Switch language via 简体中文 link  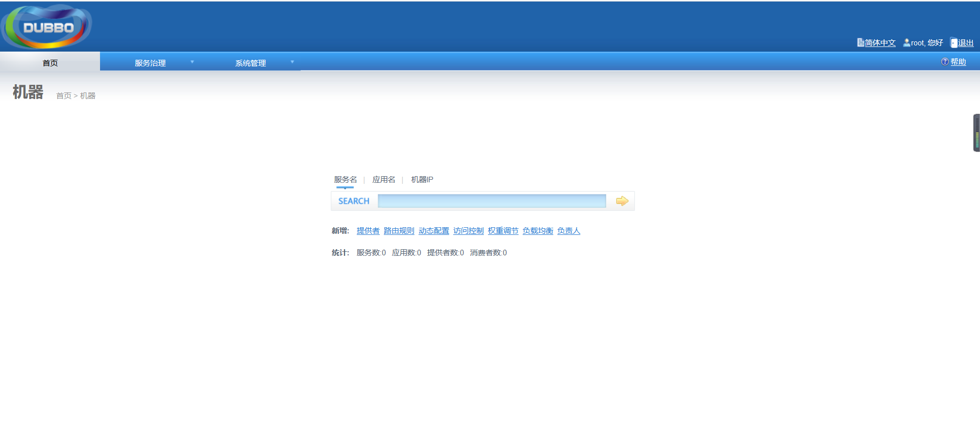pyautogui.click(x=880, y=43)
